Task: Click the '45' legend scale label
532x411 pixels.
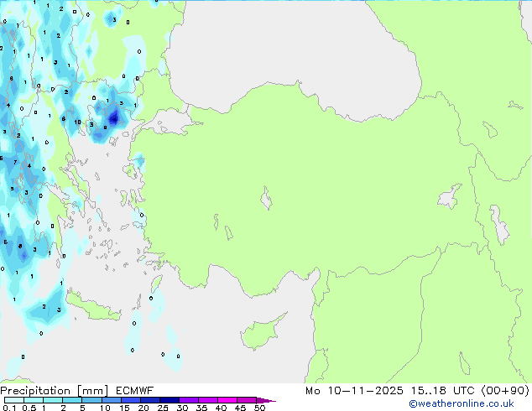Action: click(x=240, y=408)
